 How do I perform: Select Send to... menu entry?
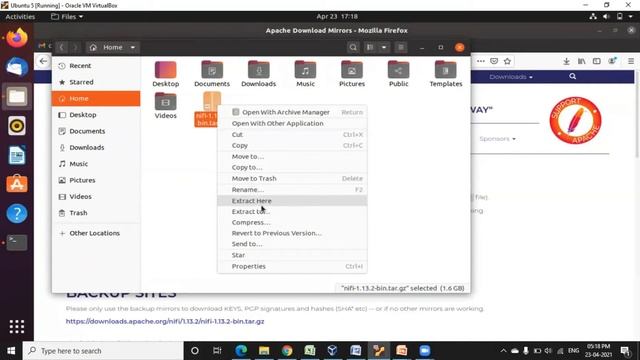click(x=292, y=244)
